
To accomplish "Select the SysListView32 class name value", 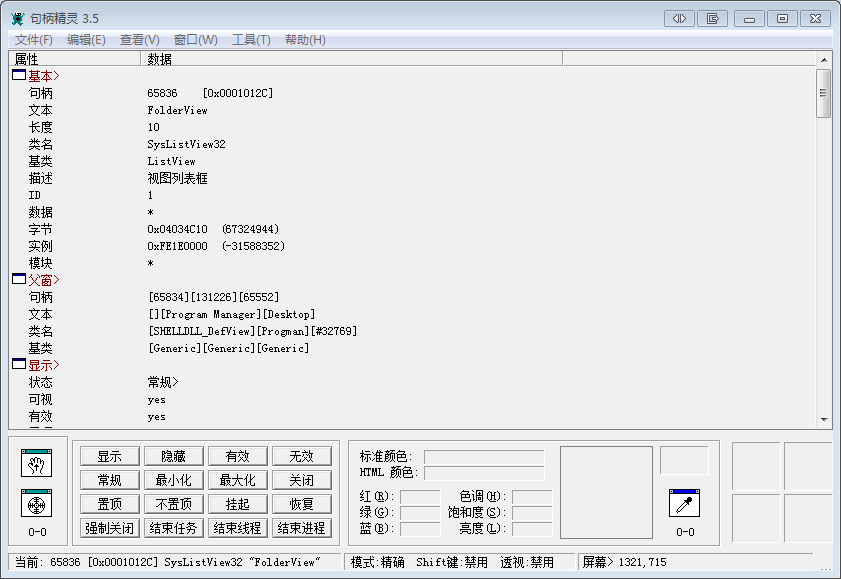I will coord(186,144).
